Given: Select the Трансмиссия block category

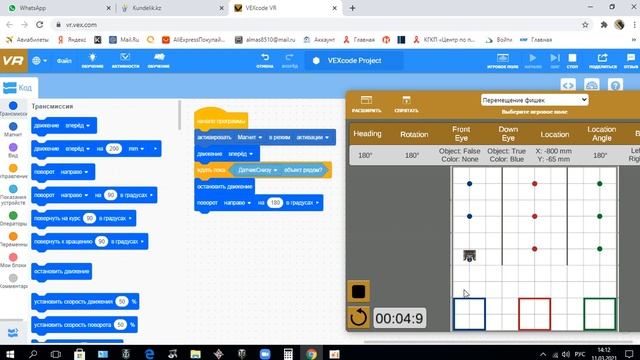Looking at the screenshot, I should [13, 109].
